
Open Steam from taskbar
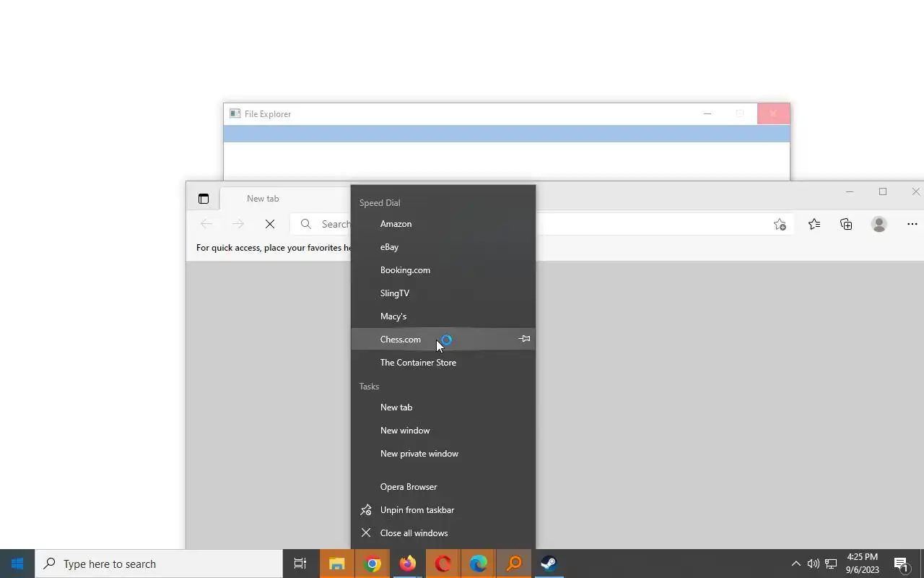pyautogui.click(x=549, y=564)
